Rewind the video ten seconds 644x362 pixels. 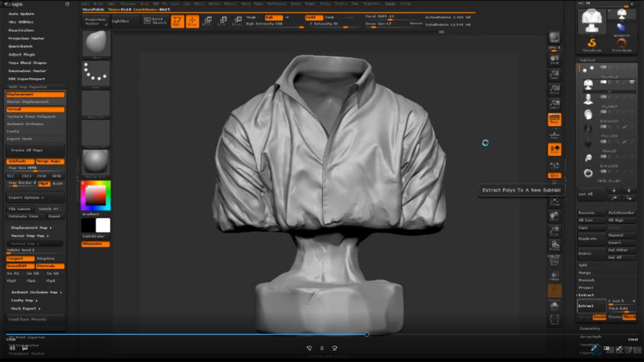click(309, 348)
